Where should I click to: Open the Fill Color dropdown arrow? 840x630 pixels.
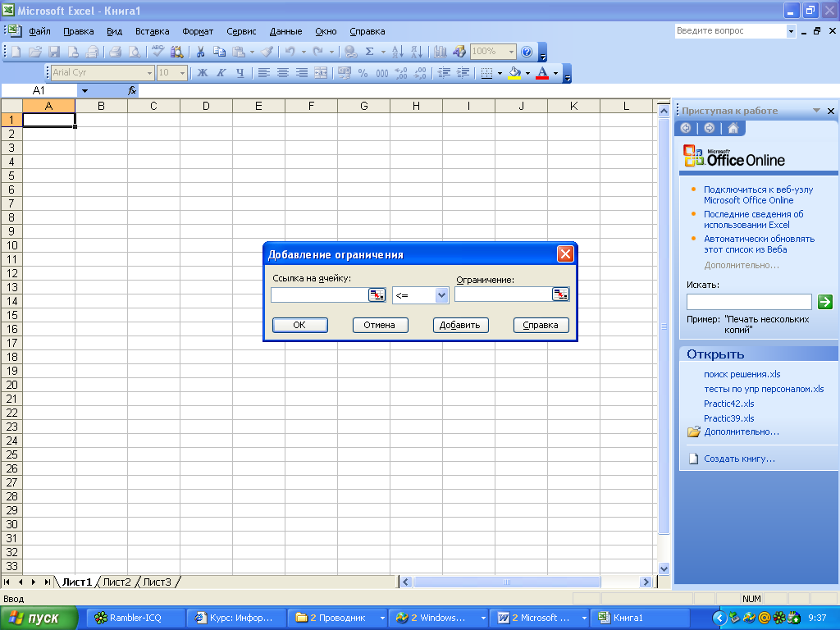pos(527,73)
